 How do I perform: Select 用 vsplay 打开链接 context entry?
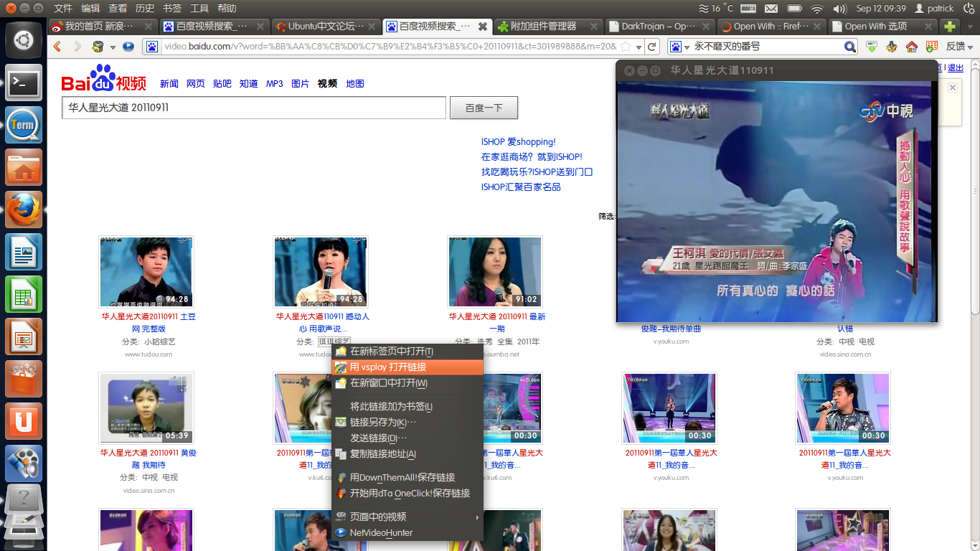coord(407,367)
